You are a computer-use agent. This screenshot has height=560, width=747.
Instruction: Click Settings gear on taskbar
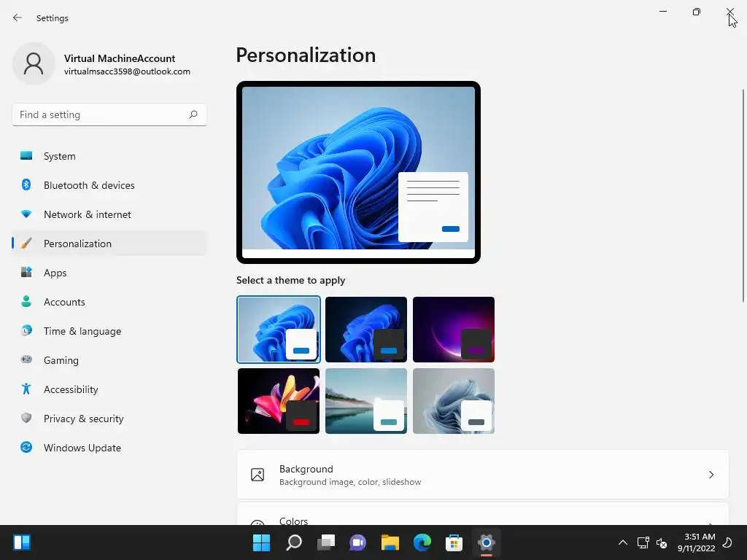click(487, 542)
